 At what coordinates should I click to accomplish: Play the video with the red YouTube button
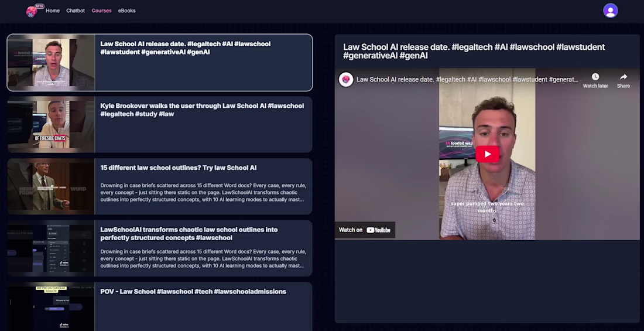point(488,154)
